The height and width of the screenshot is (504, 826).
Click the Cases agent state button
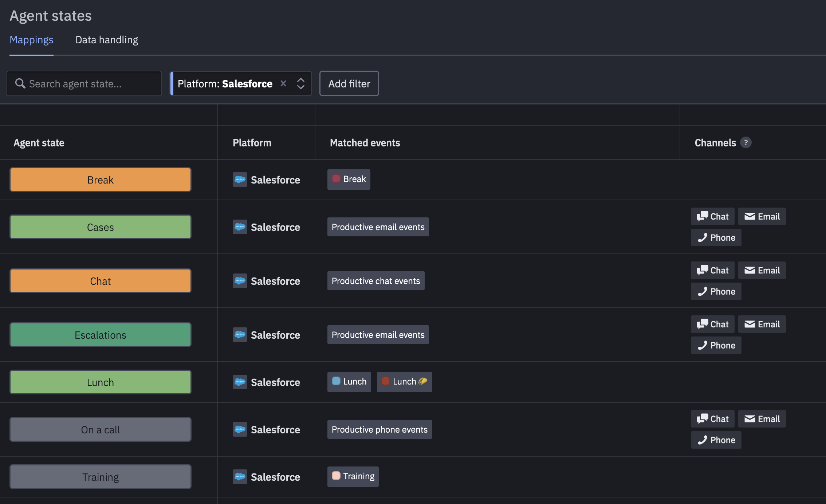[x=100, y=227]
